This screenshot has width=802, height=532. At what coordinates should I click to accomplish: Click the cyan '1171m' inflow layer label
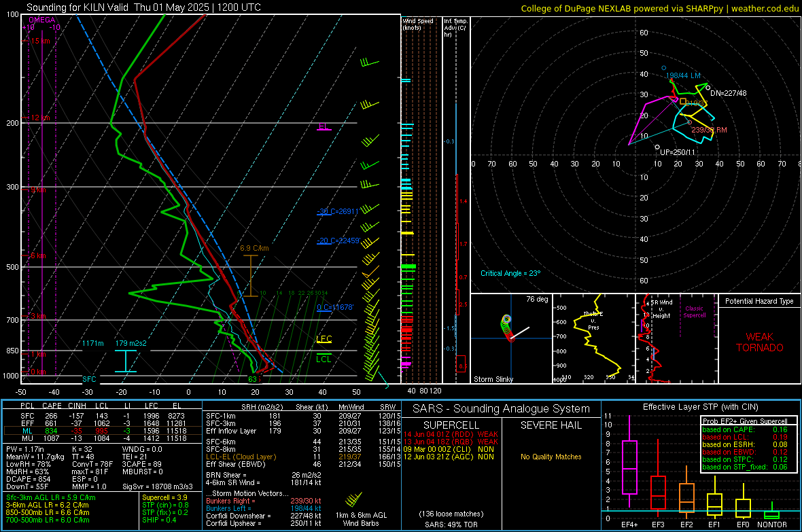(x=93, y=343)
